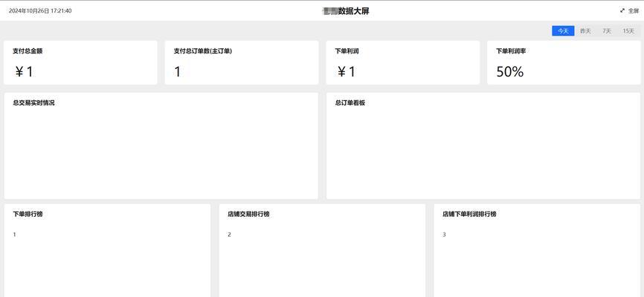The height and width of the screenshot is (297, 644).
Task: Click the 全屏 fullscreen label
Action: 634,11
